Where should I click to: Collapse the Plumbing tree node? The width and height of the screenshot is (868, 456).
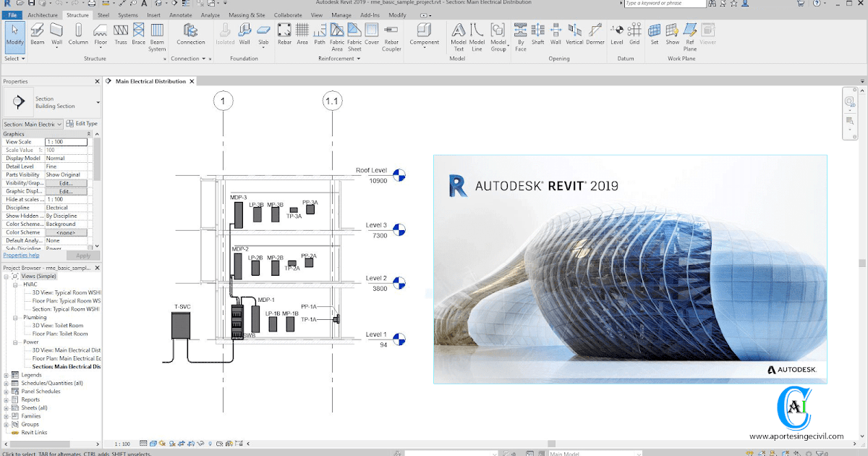15,317
